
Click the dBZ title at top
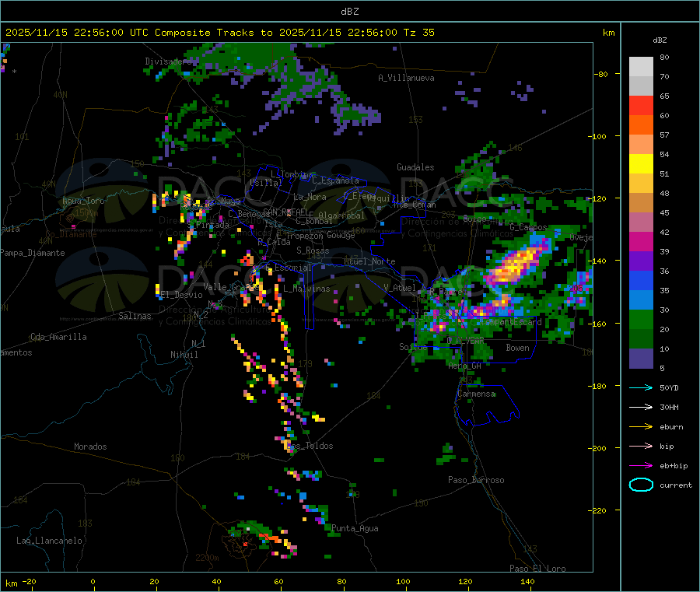pos(349,12)
